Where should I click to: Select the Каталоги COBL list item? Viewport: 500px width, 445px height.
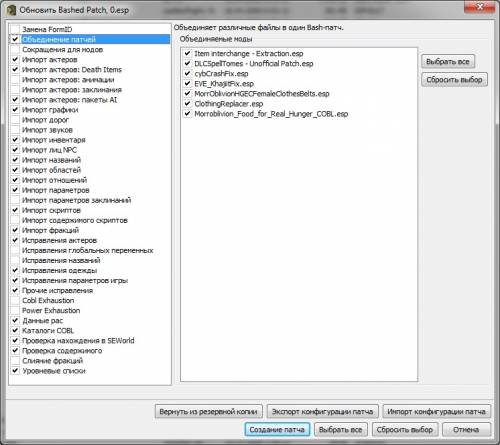(x=48, y=331)
